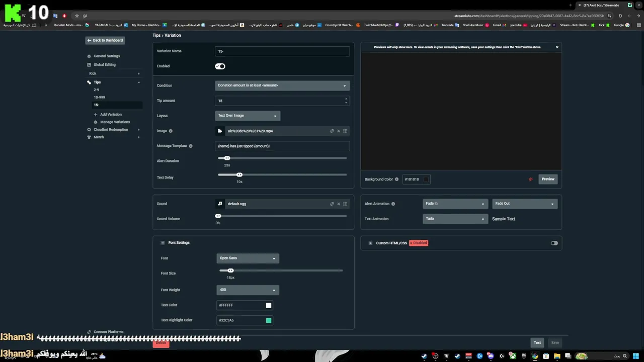Expand the Merch sidebar section
Image resolution: width=644 pixels, height=362 pixels.
(139, 137)
